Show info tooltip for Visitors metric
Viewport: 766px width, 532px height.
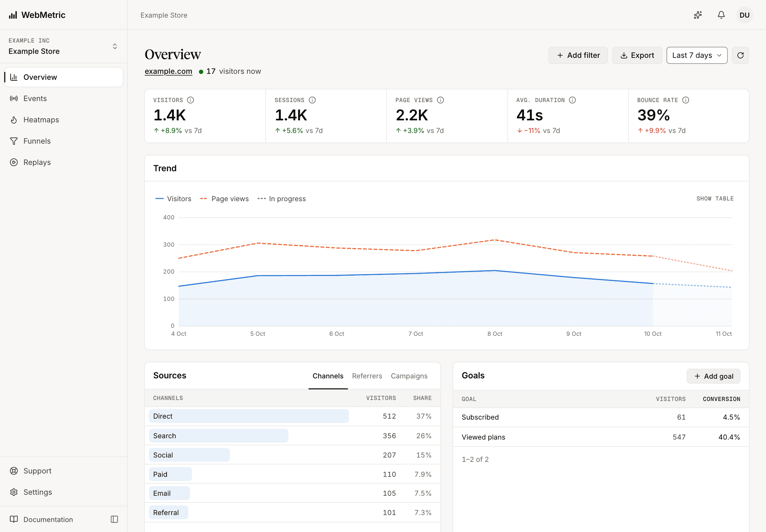pos(190,100)
